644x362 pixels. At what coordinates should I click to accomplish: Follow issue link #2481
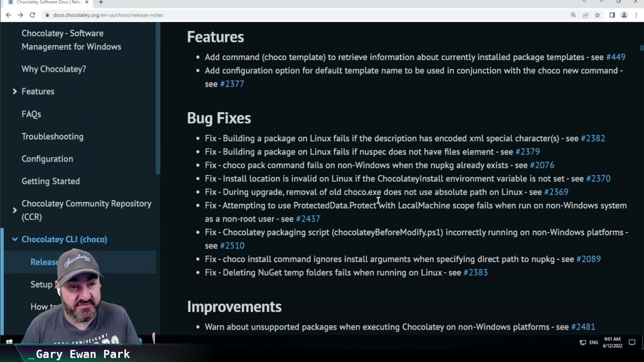point(583,327)
